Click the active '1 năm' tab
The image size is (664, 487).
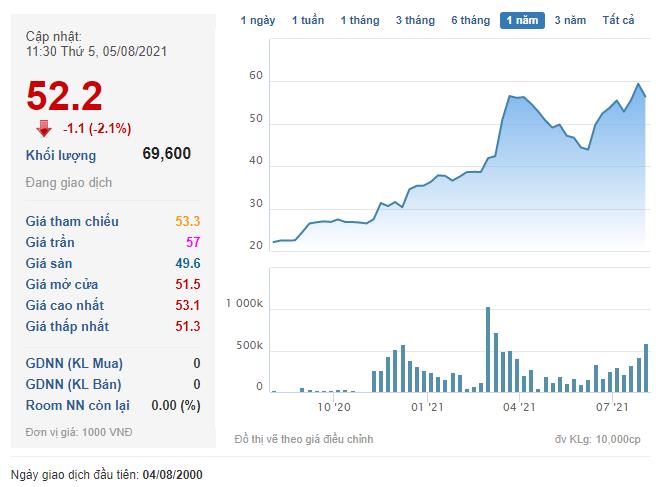click(522, 20)
